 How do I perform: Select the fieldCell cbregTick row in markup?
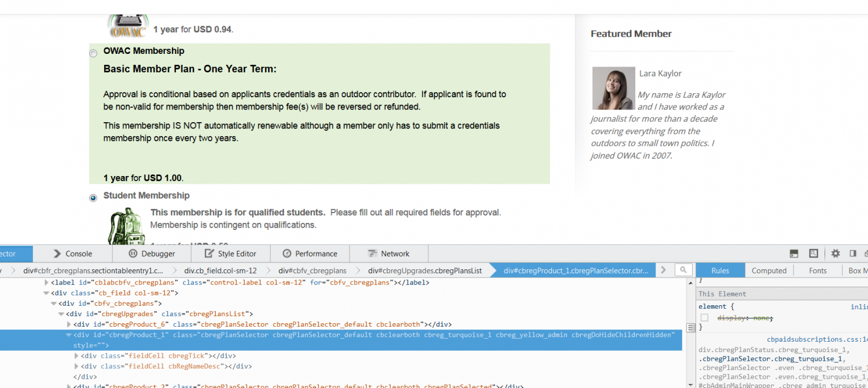tap(159, 356)
